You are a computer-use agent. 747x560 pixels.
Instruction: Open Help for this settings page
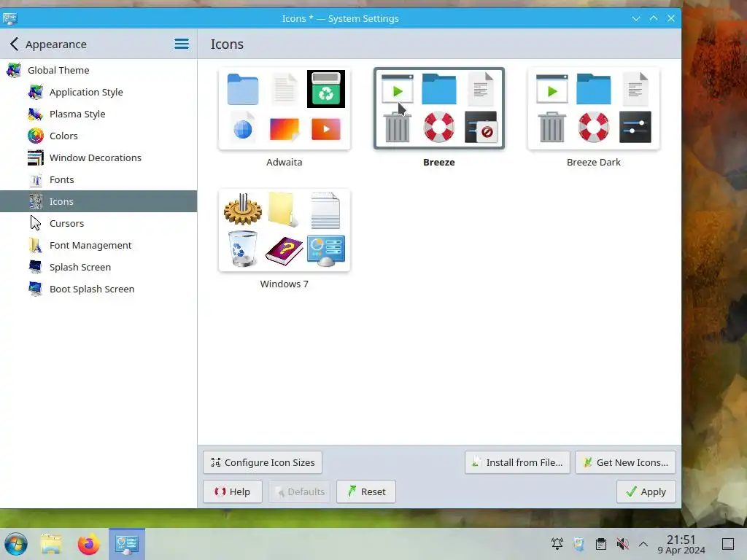(233, 491)
